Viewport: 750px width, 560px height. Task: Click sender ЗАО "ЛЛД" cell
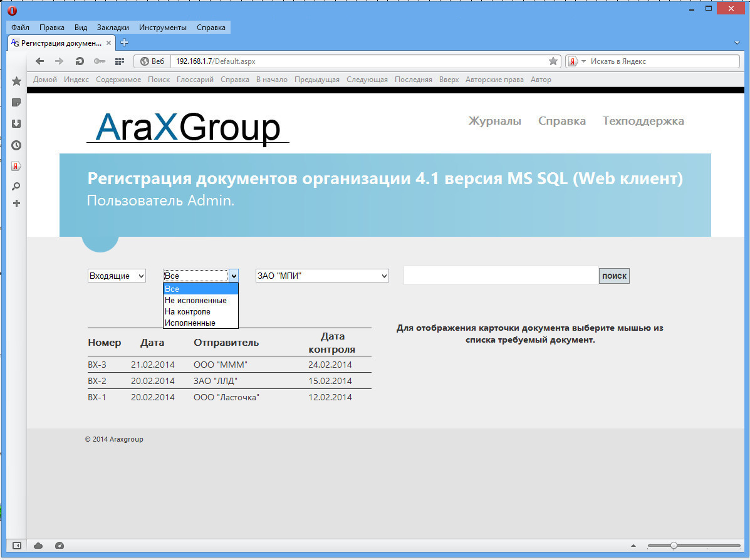pos(216,381)
